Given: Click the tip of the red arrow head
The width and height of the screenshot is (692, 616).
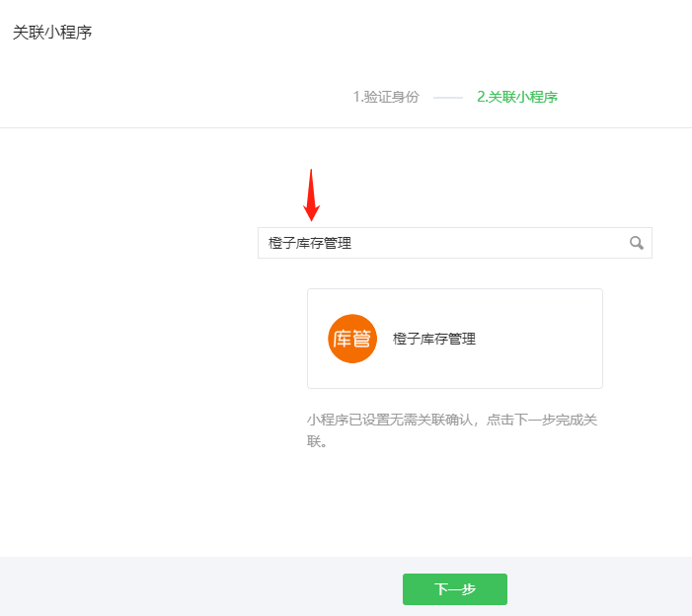Looking at the screenshot, I should pyautogui.click(x=311, y=219).
